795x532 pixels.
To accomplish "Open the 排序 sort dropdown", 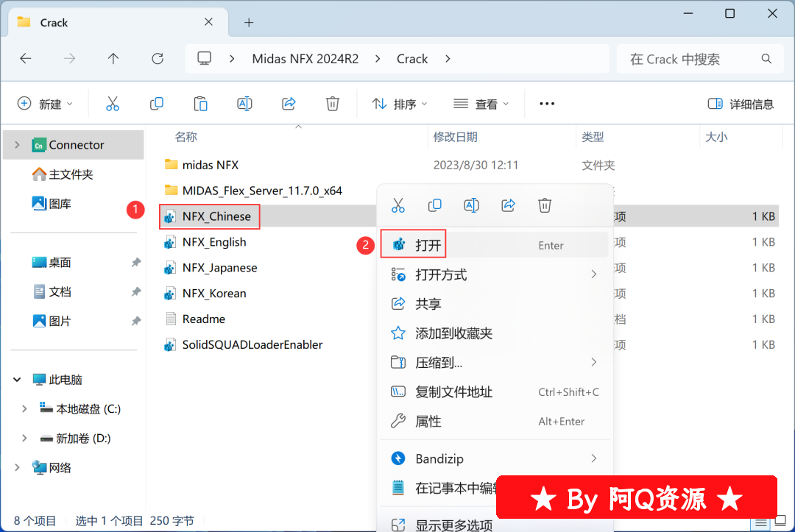I will click(x=400, y=104).
